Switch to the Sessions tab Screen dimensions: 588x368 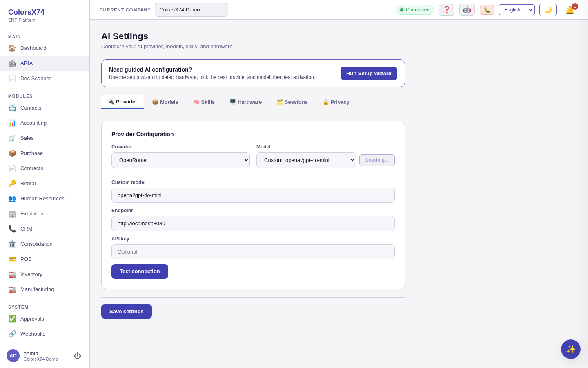click(x=292, y=102)
